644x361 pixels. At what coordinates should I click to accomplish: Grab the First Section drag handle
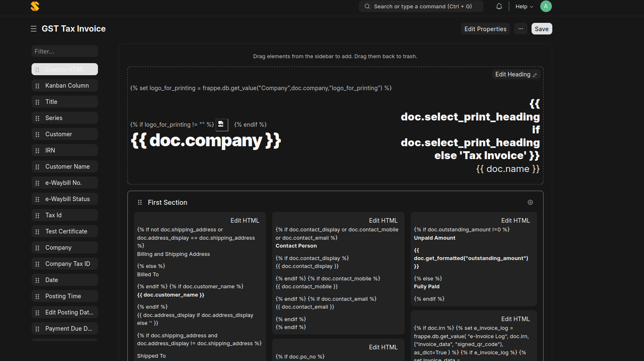pos(140,202)
